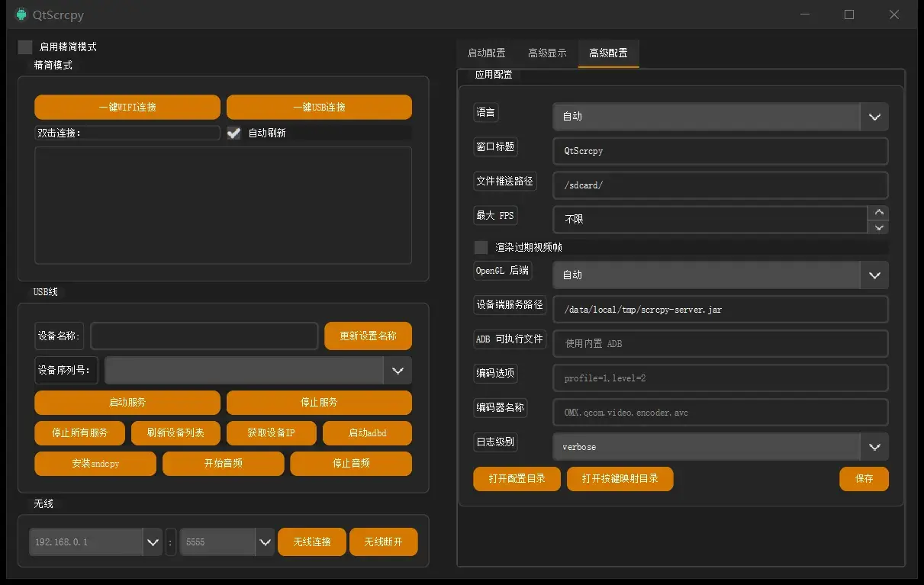The image size is (924, 585).
Task: Click the 打开按键映射目录 button
Action: [620, 478]
